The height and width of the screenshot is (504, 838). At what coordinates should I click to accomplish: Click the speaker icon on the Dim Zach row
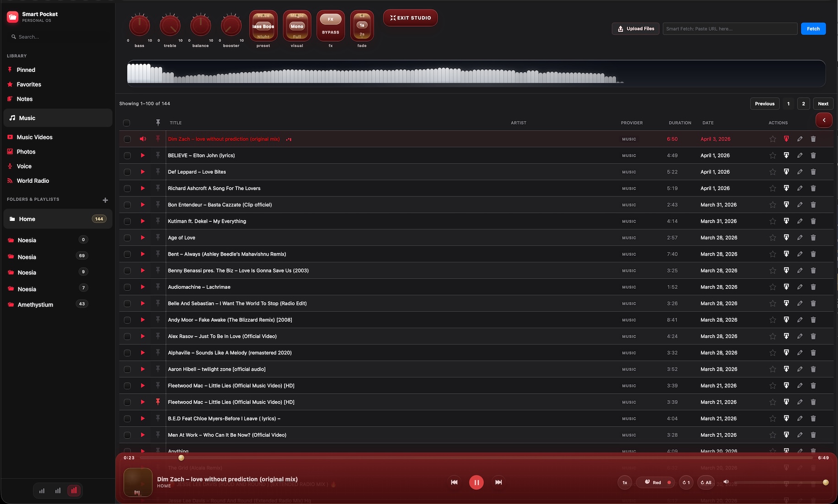[x=143, y=139]
